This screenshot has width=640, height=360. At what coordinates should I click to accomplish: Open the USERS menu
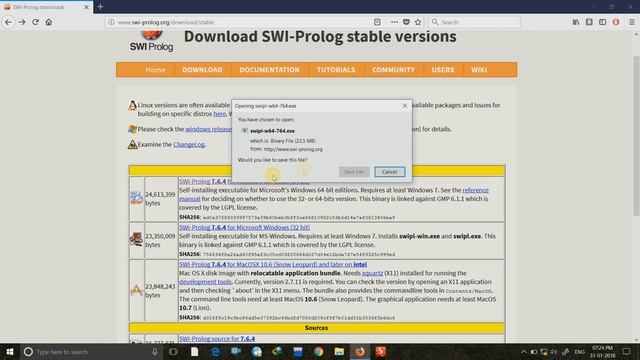443,70
